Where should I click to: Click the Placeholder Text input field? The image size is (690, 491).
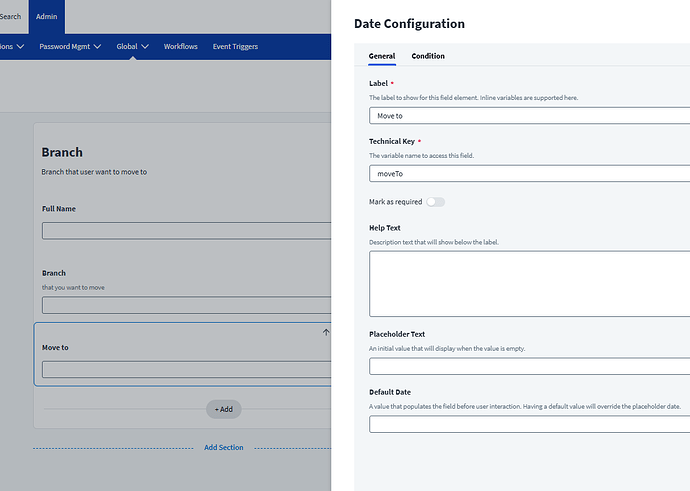pos(529,366)
